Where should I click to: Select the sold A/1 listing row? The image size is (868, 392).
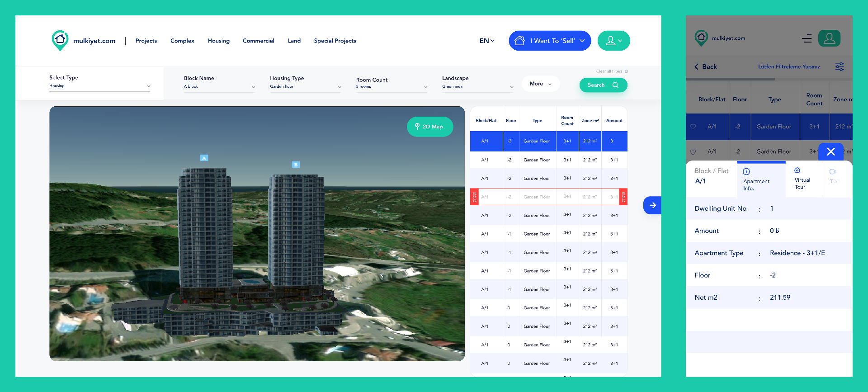[x=548, y=197]
